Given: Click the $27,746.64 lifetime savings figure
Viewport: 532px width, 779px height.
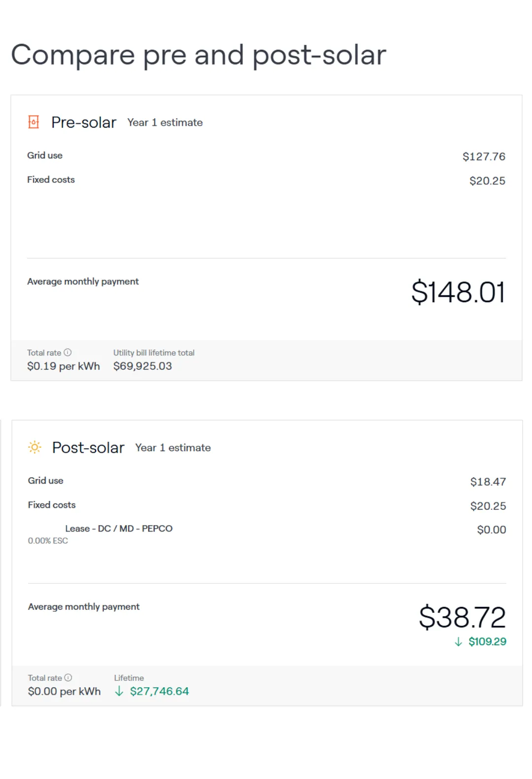Looking at the screenshot, I should click(x=159, y=691).
